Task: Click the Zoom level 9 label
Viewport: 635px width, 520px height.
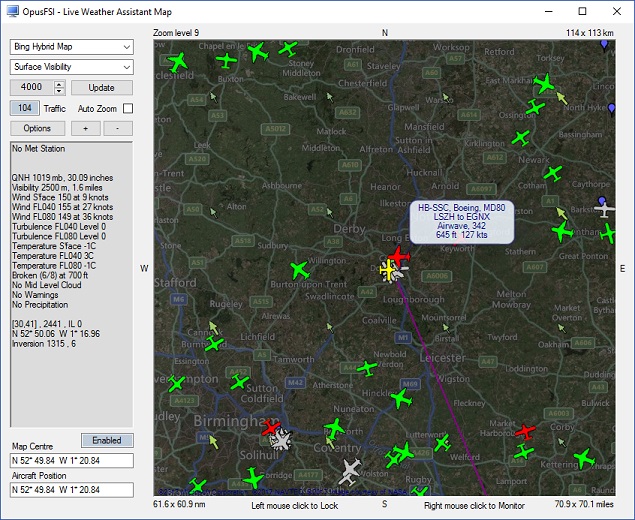Action: click(176, 33)
